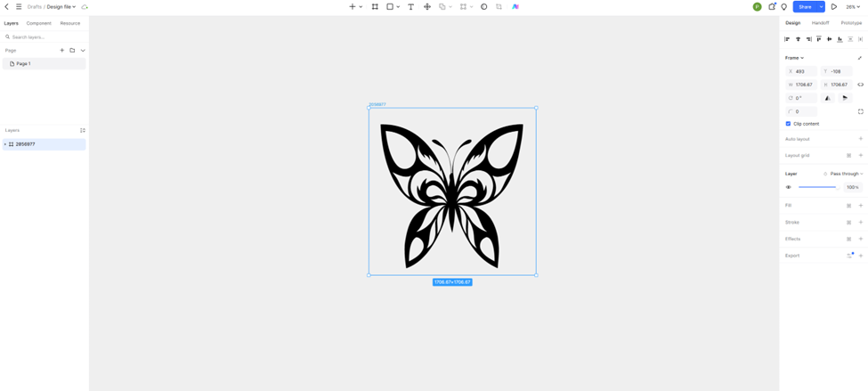Open Frame type dropdown

(794, 58)
